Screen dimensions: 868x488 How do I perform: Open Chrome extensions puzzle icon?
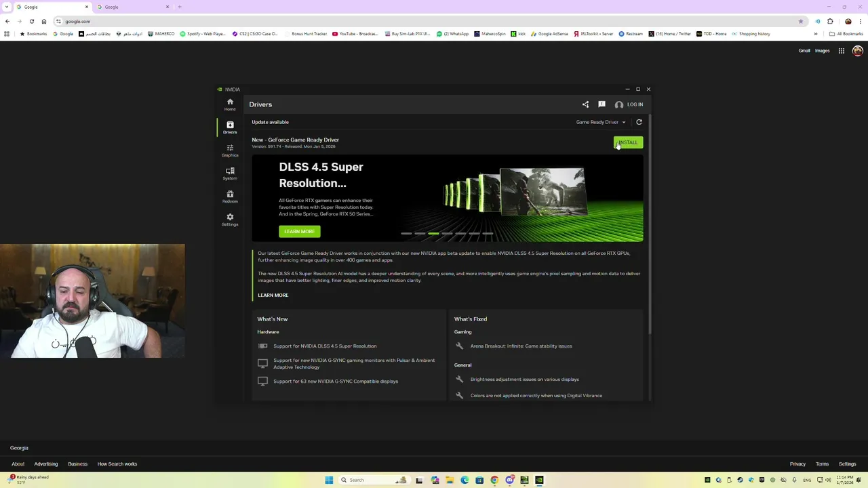click(830, 22)
